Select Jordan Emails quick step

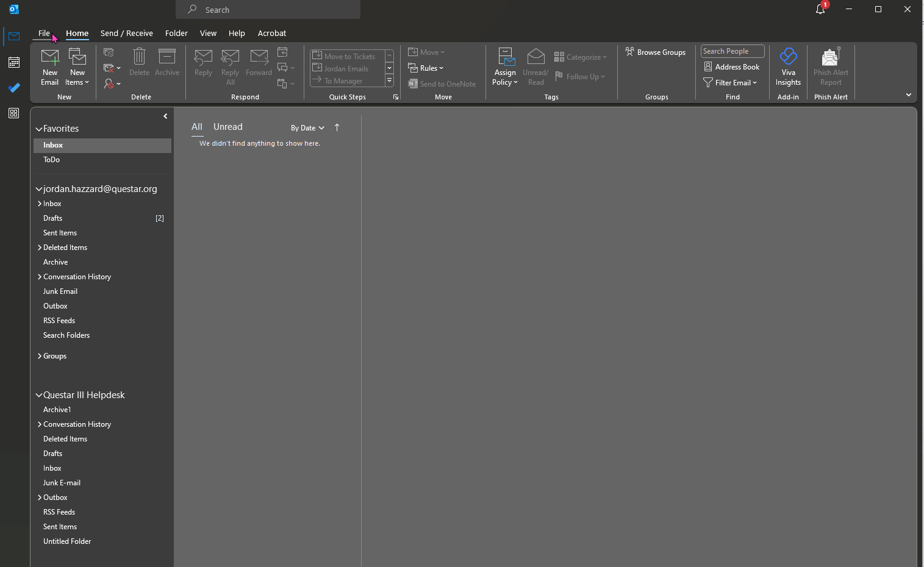click(348, 68)
